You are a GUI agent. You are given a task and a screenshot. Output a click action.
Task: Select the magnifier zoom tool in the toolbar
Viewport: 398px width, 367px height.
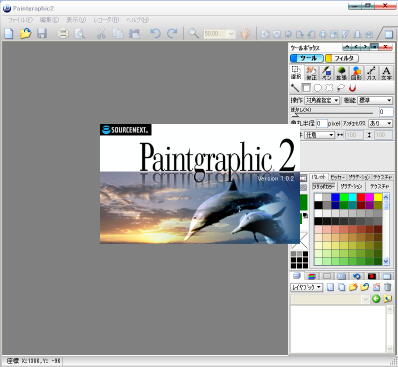pos(193,33)
